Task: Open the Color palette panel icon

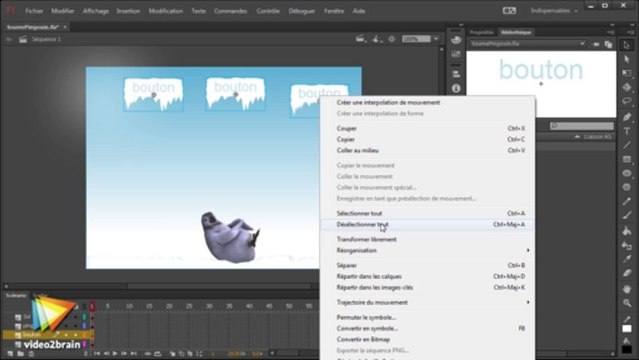Action: click(x=456, y=40)
